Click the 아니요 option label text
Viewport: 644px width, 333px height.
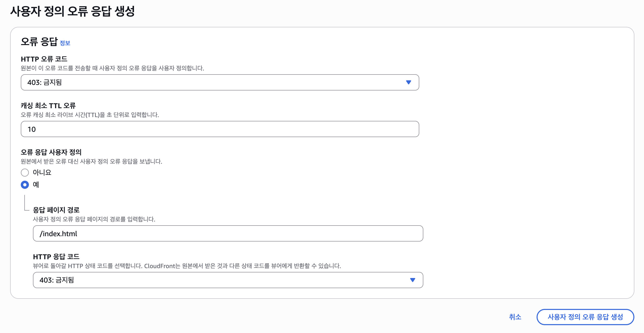click(42, 173)
